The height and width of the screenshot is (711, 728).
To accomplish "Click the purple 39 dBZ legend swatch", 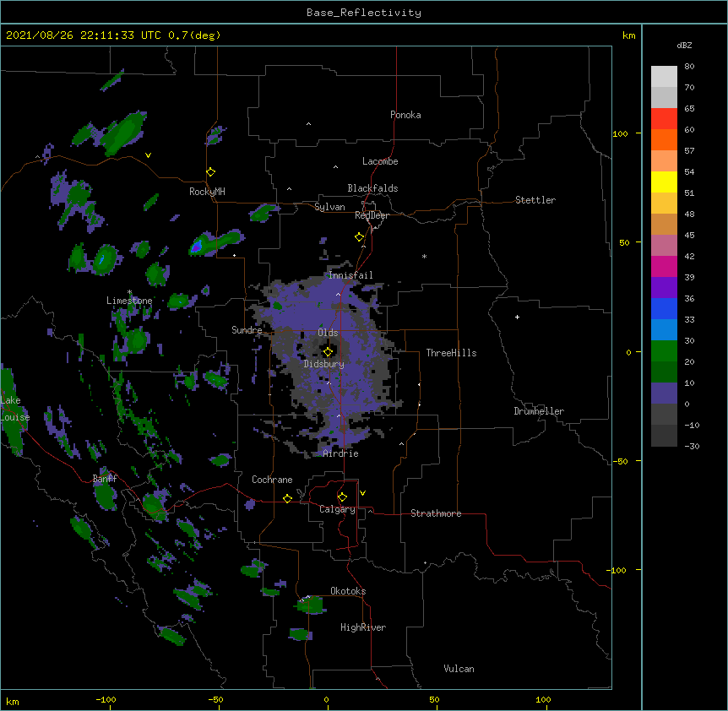I will click(664, 287).
